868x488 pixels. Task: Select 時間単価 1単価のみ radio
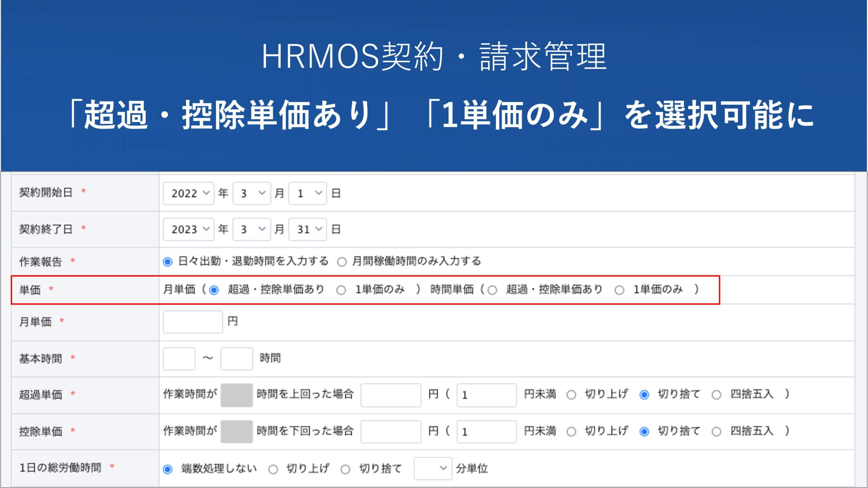[x=619, y=290]
